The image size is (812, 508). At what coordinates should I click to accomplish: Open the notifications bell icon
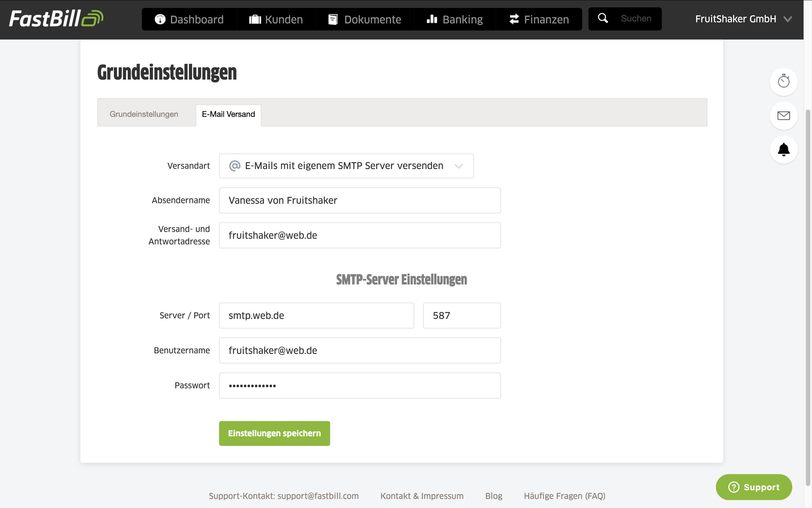(x=784, y=150)
